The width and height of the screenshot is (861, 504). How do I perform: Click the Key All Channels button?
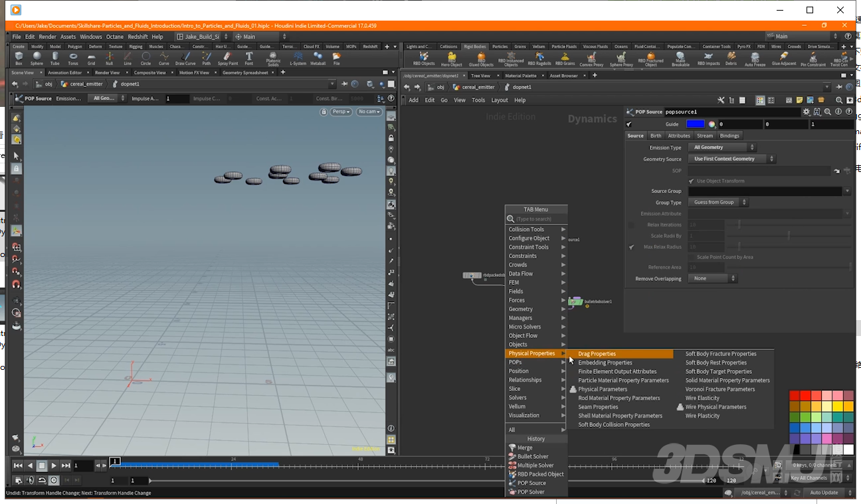809,478
